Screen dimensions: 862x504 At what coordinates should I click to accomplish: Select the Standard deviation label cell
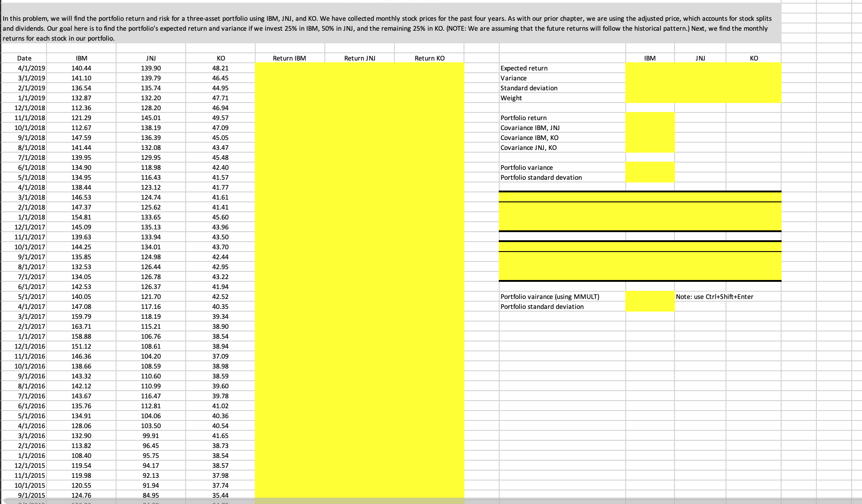pos(528,88)
